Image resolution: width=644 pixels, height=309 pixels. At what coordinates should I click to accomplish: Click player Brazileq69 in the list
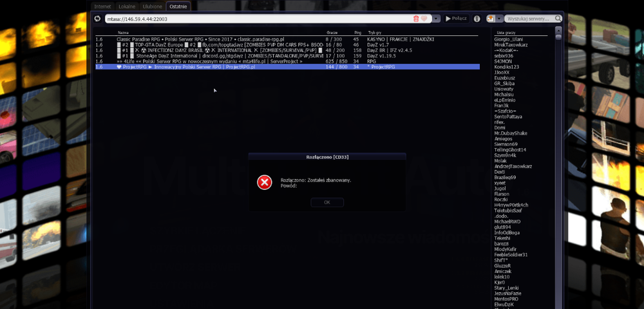505,178
